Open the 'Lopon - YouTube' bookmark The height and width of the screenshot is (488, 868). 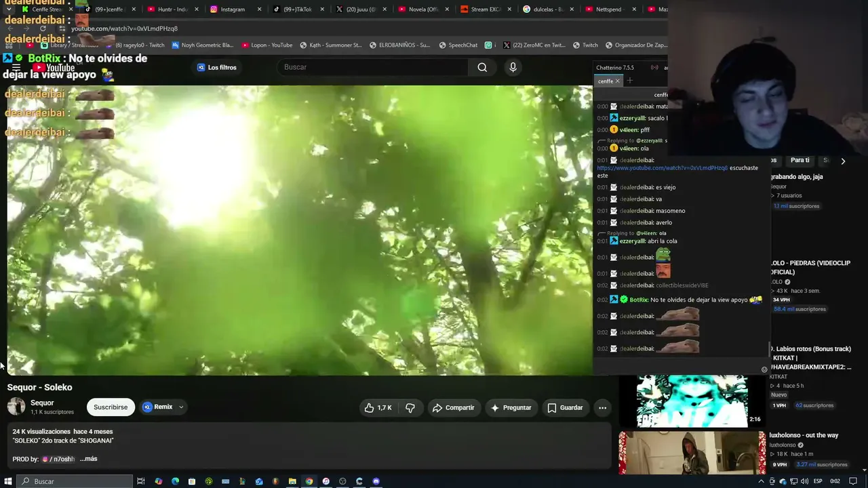pos(267,45)
